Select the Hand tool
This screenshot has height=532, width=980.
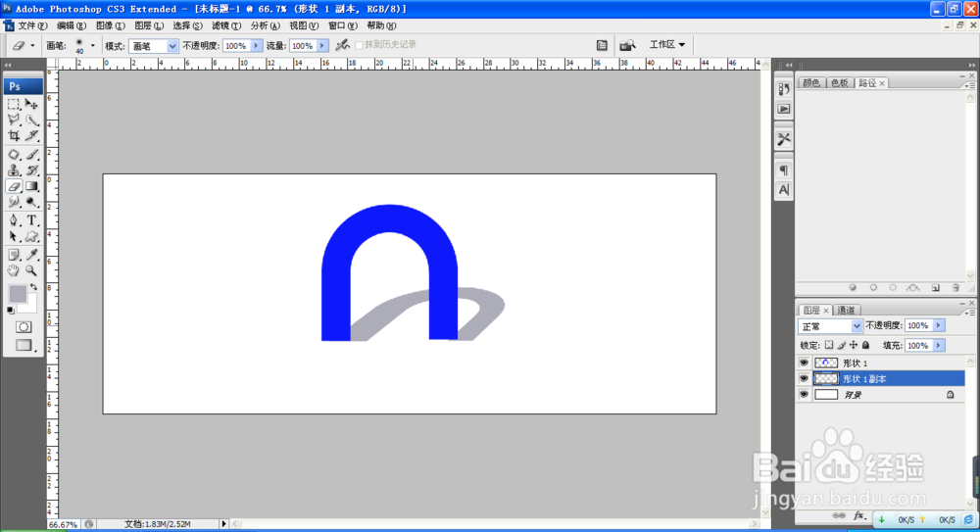pos(14,270)
